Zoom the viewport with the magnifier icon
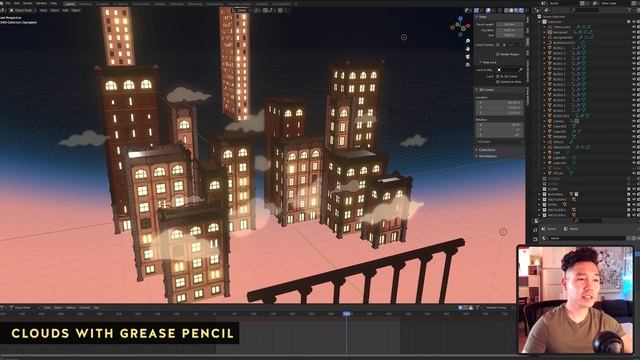This screenshot has height=360, width=640. tap(468, 41)
